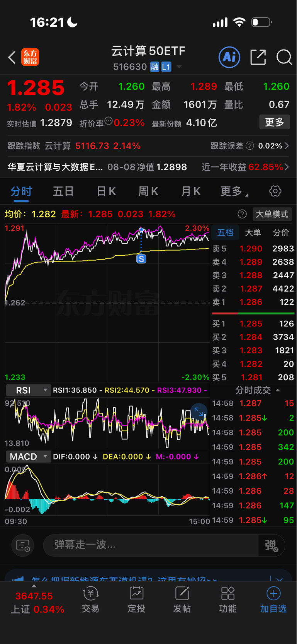This screenshot has height=644, width=297.
Task: Tap the 实时估值 1.2879 value
Action: tap(56, 123)
